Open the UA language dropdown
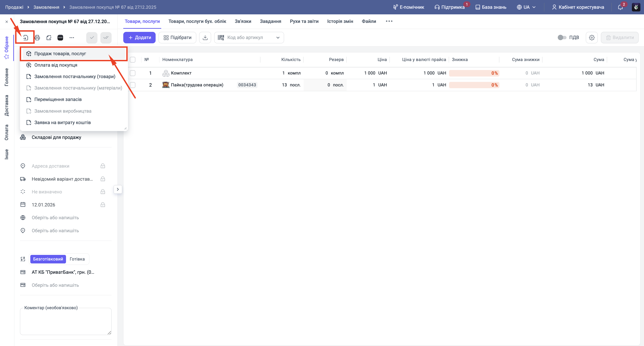644x346 pixels. coord(526,7)
